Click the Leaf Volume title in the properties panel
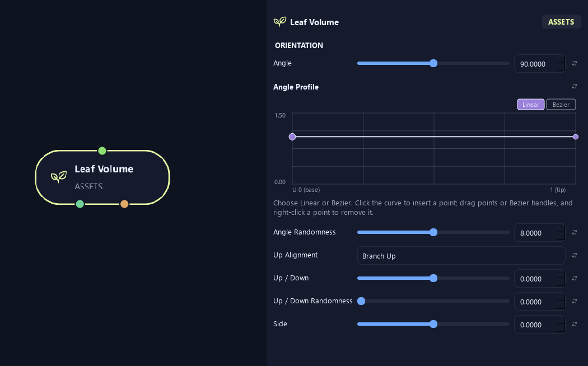 click(x=314, y=22)
